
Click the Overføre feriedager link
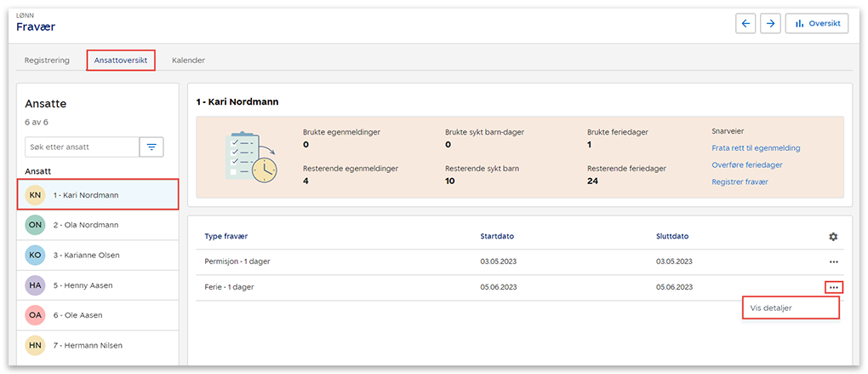point(746,164)
